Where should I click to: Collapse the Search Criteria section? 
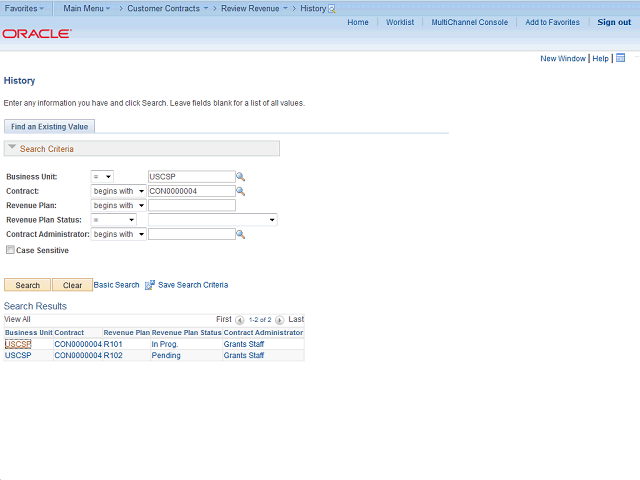point(12,147)
